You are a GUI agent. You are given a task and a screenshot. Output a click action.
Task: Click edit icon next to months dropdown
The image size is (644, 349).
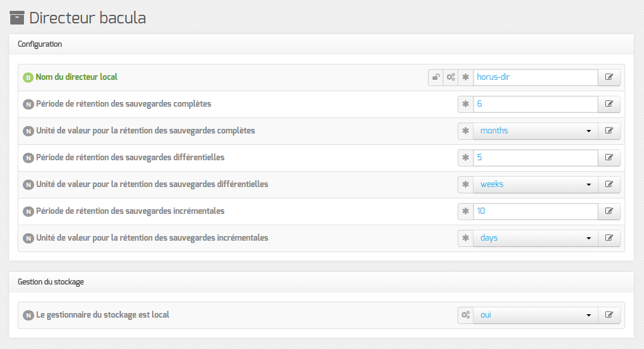click(609, 131)
